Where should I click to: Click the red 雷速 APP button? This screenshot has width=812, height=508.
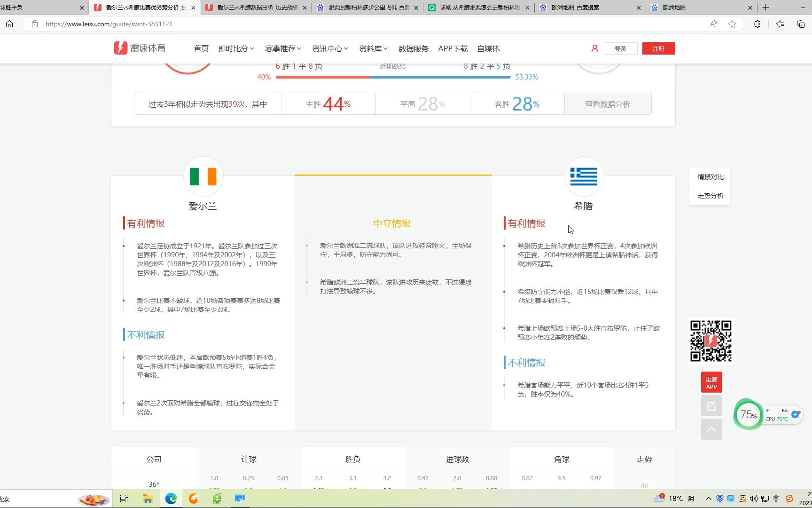tap(711, 382)
